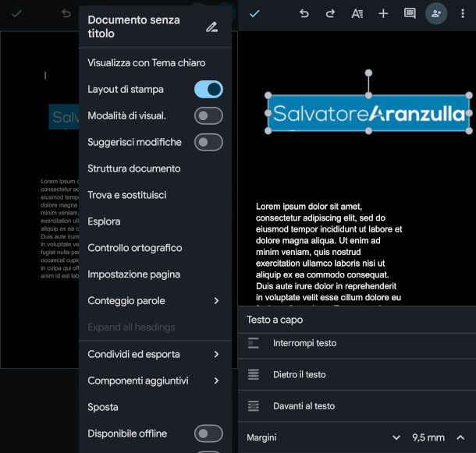
Task: Expand Componenti aggiuntivi arrow
Action: click(216, 380)
